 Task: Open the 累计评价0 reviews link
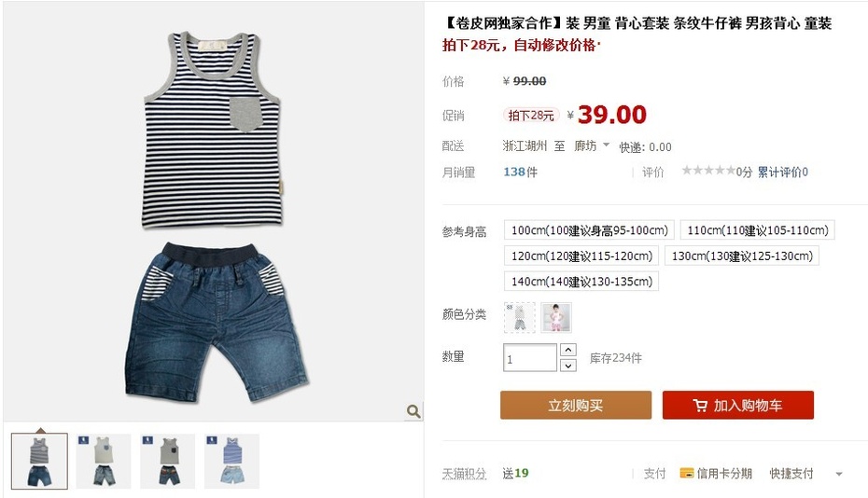783,173
